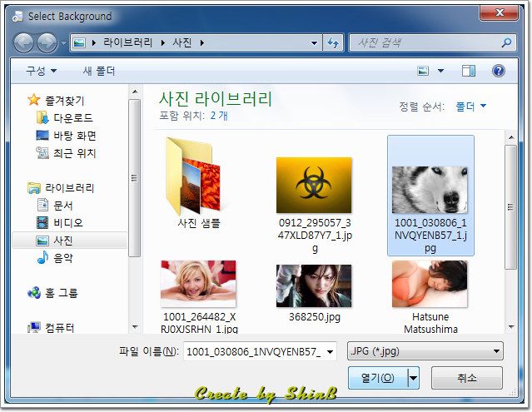Select 컴퓨터 in the navigation pane
Viewport: 532px width, 412px height.
click(x=59, y=328)
